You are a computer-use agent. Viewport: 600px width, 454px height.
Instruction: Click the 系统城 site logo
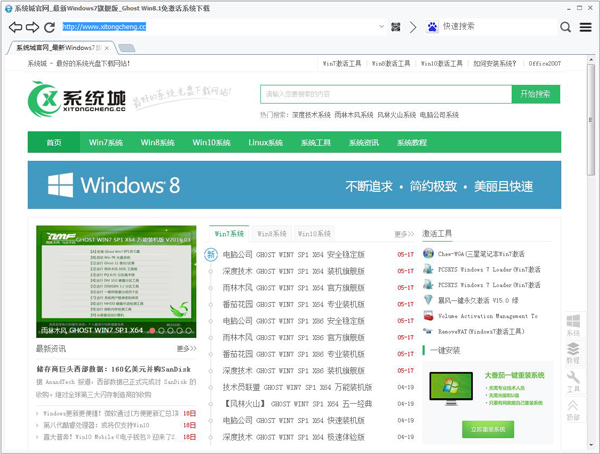pos(77,99)
